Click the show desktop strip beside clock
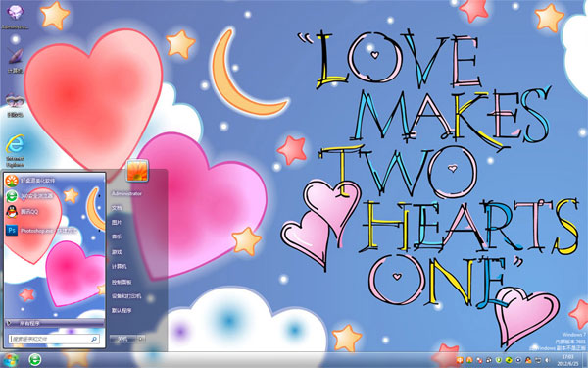The width and height of the screenshot is (588, 368). [x=585, y=360]
